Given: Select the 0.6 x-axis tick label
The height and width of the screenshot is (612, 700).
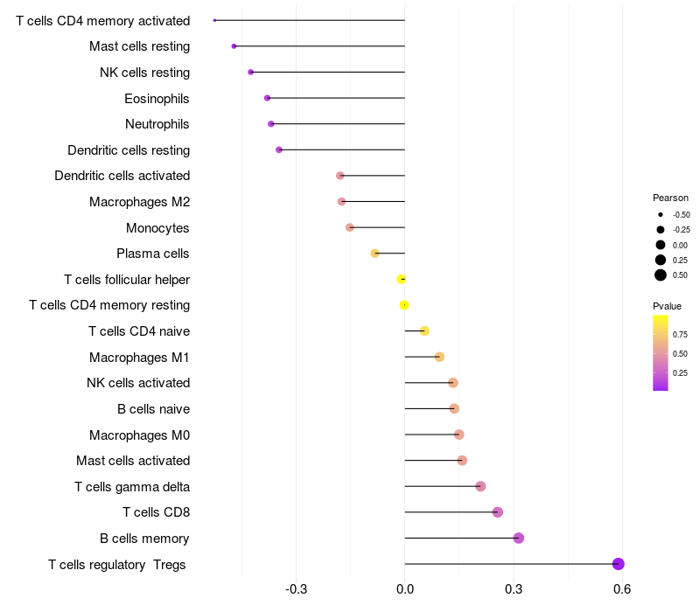Looking at the screenshot, I should click(x=622, y=589).
